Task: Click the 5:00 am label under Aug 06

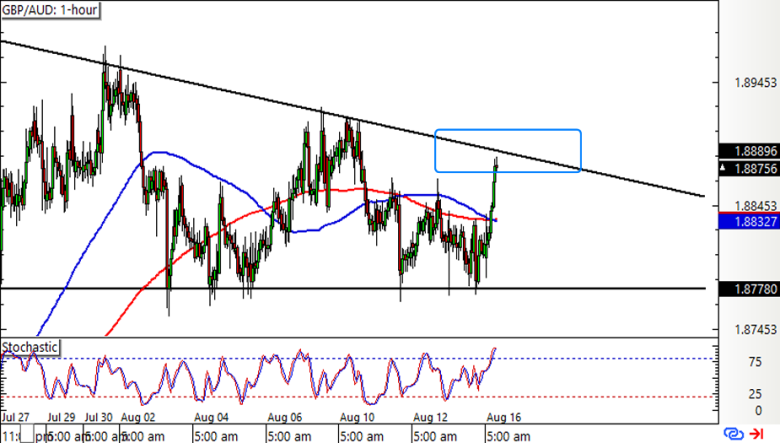Action: point(290,437)
